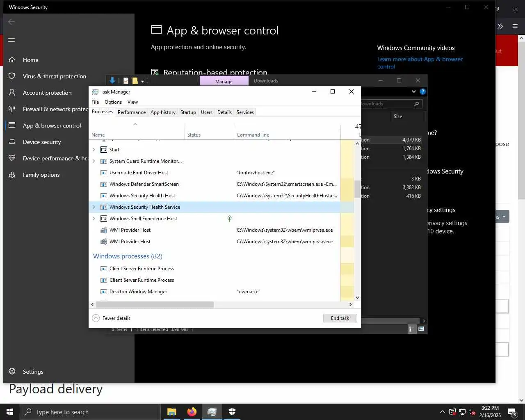Open Windows Start menu button
Image resolution: width=525 pixels, height=420 pixels.
[10, 412]
